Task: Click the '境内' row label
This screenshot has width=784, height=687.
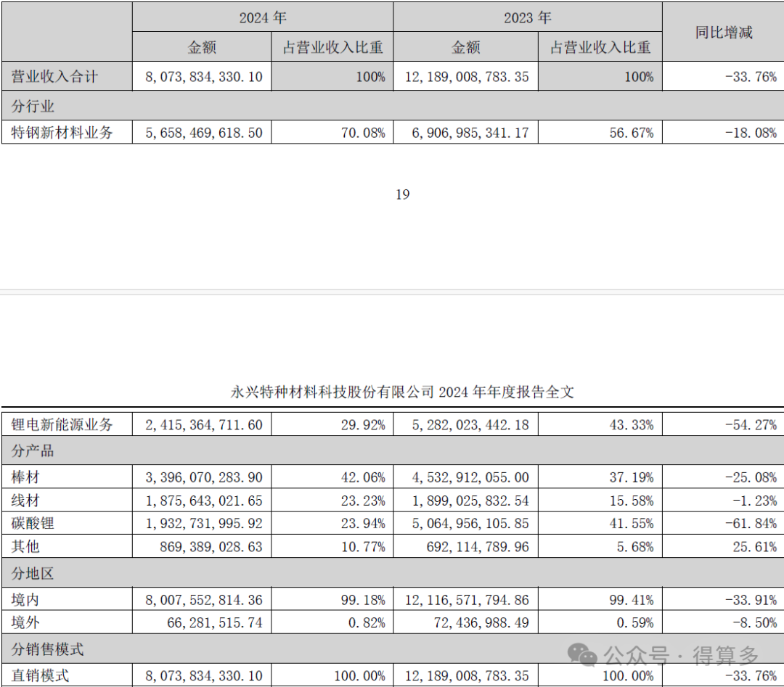Action: click(x=25, y=599)
